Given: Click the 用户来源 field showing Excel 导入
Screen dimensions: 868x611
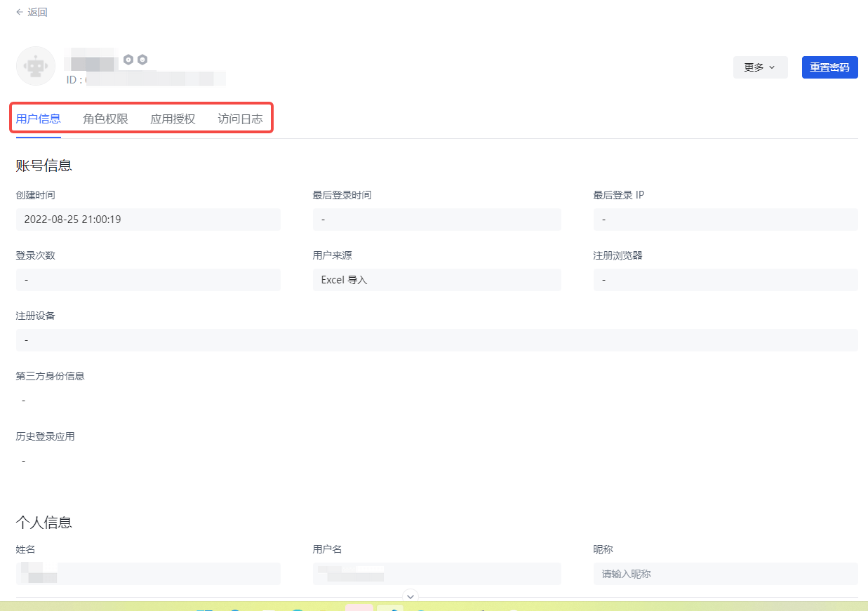Looking at the screenshot, I should click(x=436, y=280).
